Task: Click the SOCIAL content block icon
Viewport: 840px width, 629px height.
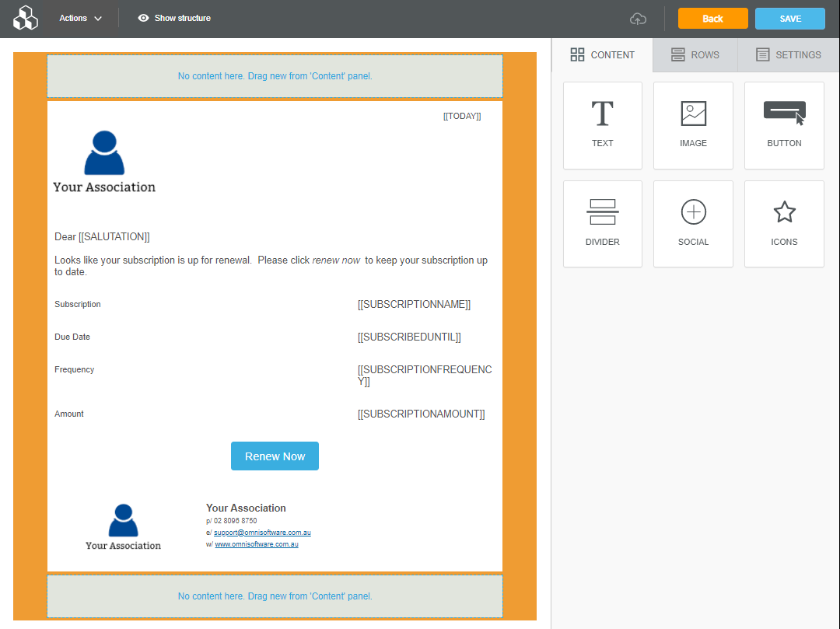Action: [x=693, y=223]
